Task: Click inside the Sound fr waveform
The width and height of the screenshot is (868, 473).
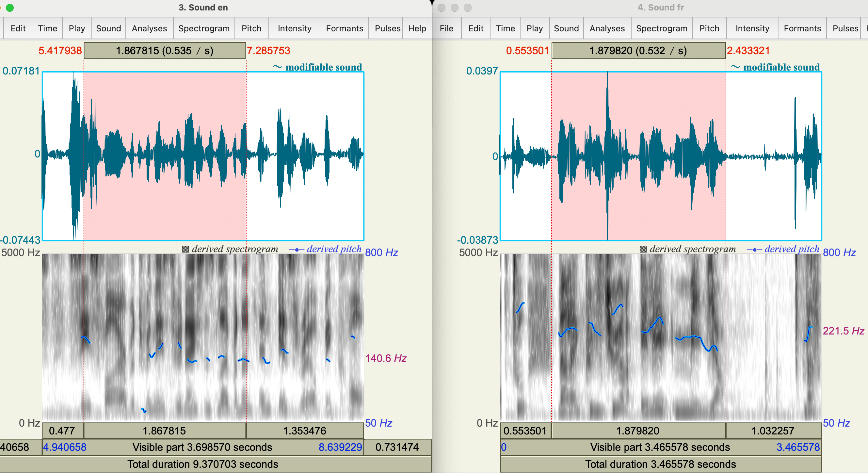Action: pyautogui.click(x=661, y=156)
